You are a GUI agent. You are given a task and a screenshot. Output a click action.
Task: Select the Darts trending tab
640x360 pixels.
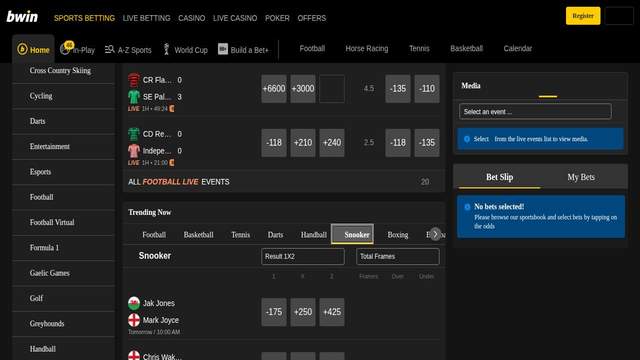276,235
